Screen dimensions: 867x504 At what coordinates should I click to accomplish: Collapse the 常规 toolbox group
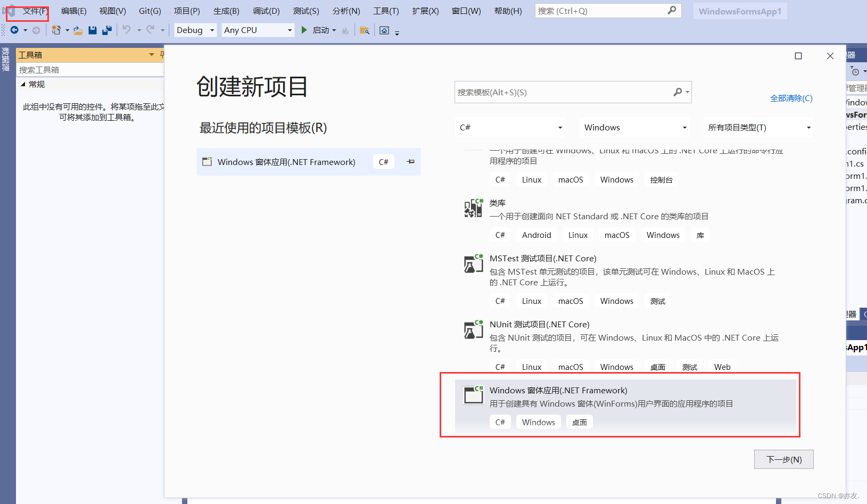[23, 84]
